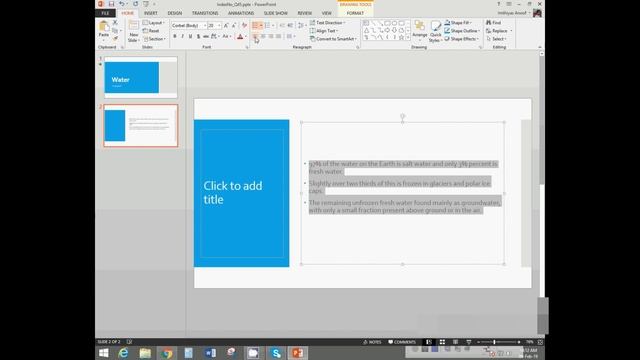Click the Find binoculars button

pyautogui.click(x=493, y=23)
